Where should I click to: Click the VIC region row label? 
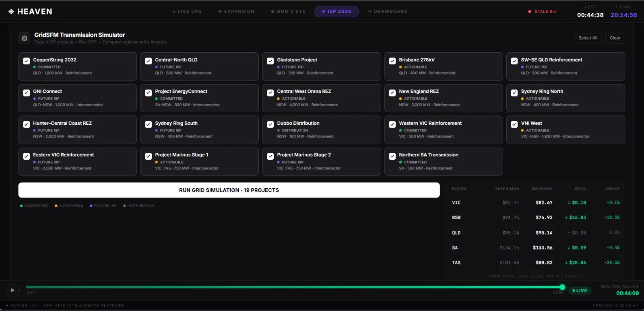456,203
